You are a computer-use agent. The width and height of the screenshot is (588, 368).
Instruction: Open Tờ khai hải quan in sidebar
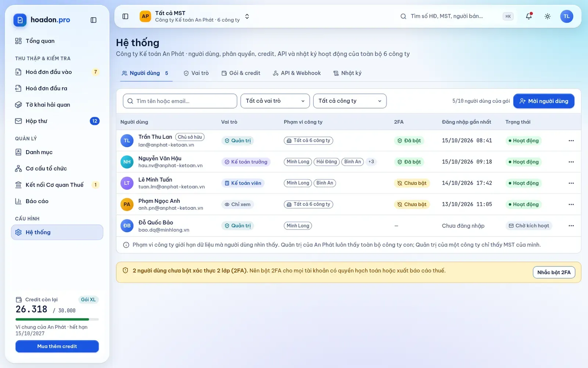[x=57, y=105]
